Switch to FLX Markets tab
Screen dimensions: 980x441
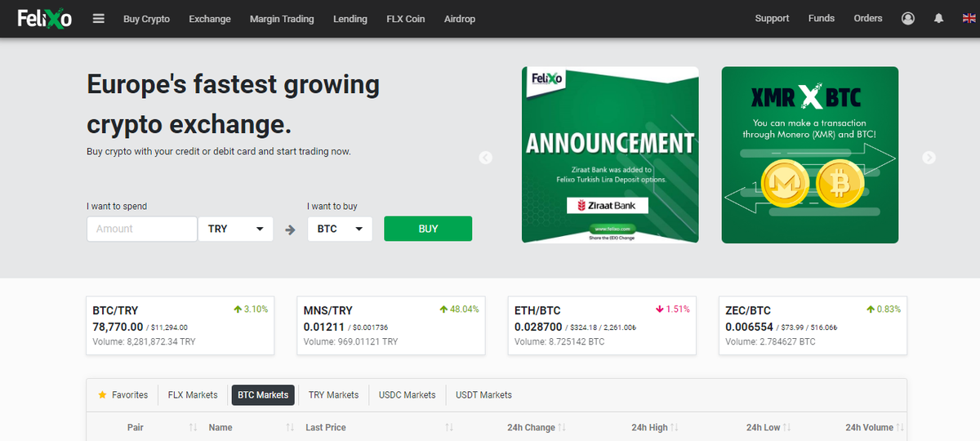(x=193, y=394)
